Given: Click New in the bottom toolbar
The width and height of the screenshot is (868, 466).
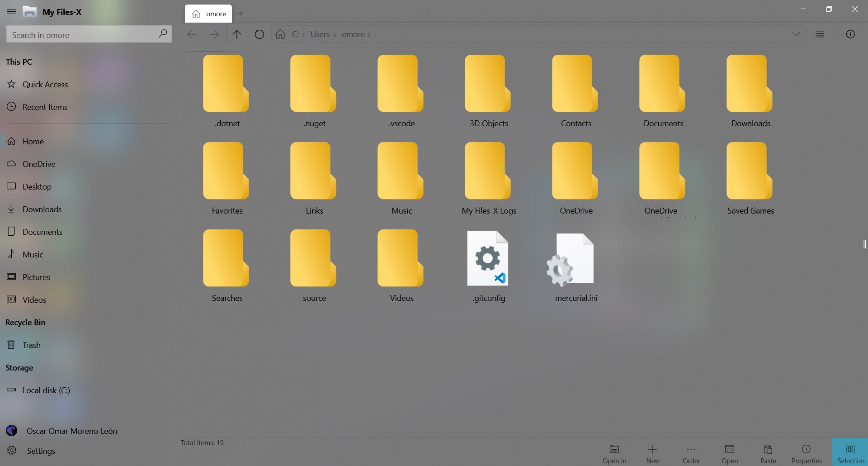Looking at the screenshot, I should coord(652,452).
